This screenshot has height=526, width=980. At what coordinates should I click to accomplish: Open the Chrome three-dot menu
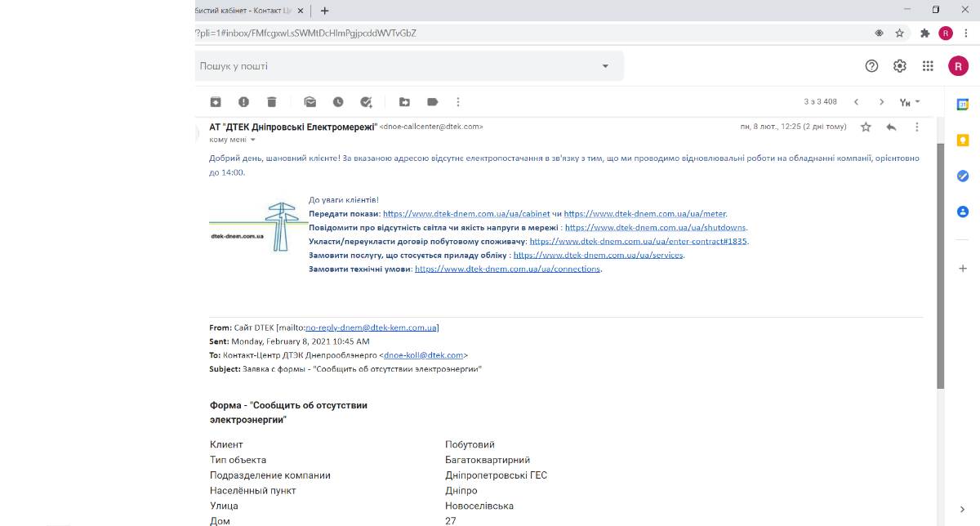point(965,33)
